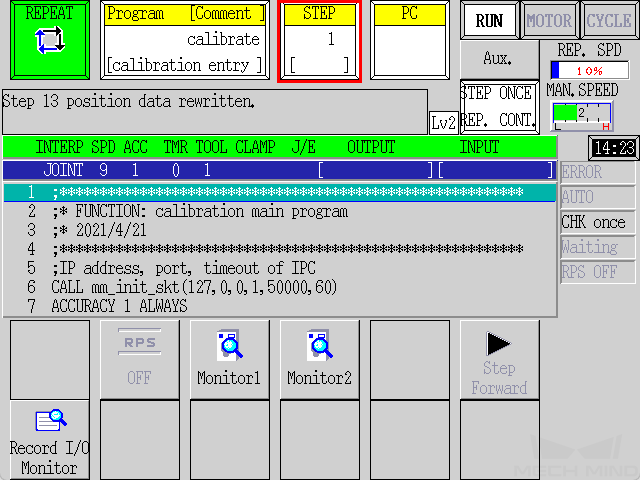Select line 7 ACCURACY 1 ALWAYS
640x480 pixels.
[280, 306]
